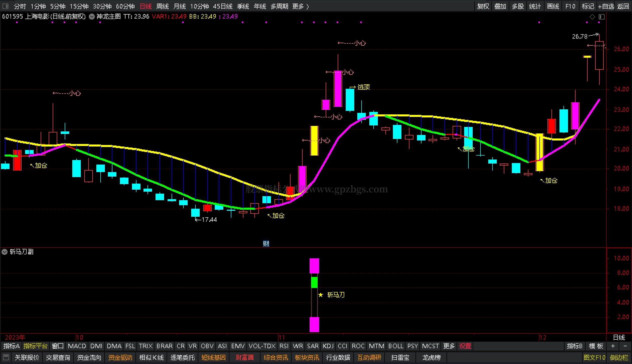Toggle the side panel icon beside the diamond

[x=602, y=17]
